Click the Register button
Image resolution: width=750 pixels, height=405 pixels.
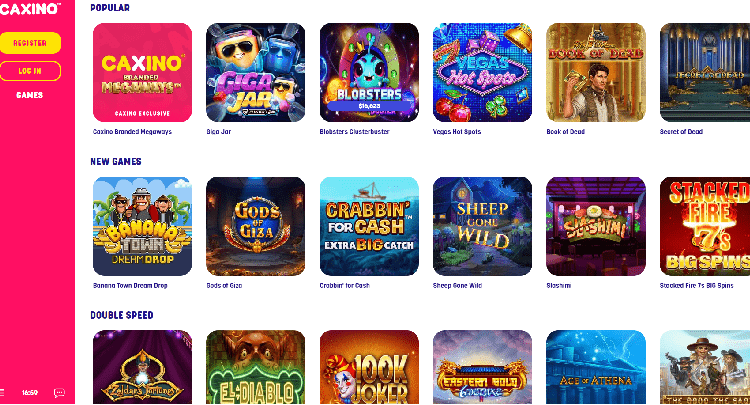tap(30, 43)
